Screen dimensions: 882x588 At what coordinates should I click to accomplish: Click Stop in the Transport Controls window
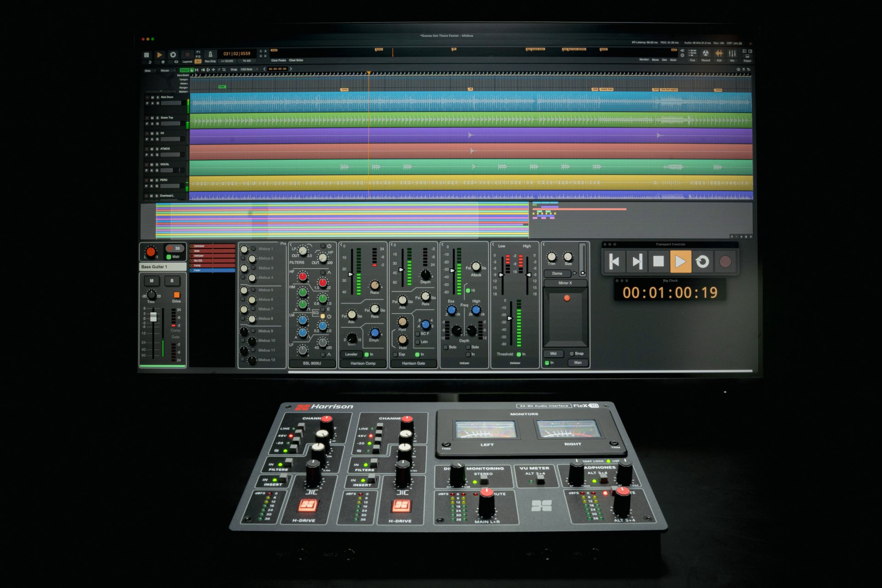click(658, 262)
